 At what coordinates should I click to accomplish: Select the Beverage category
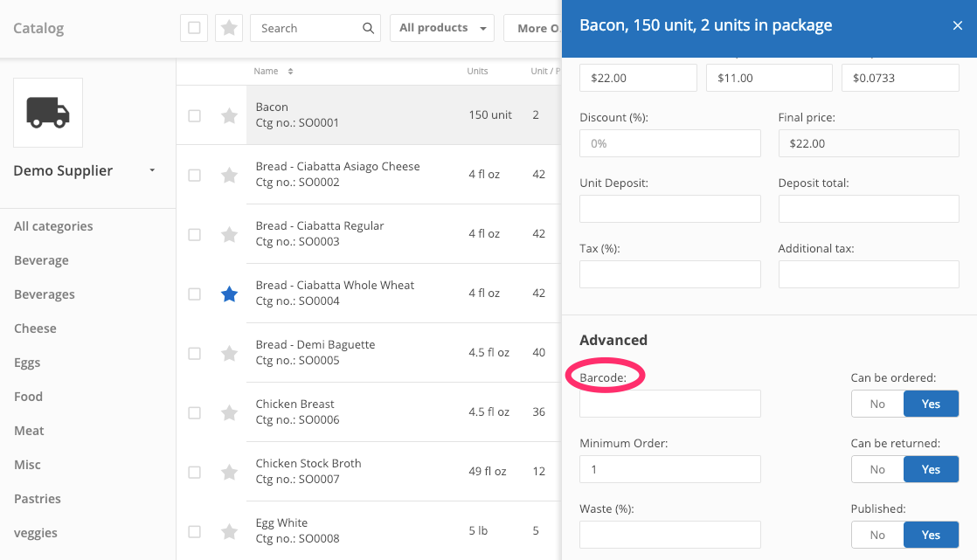click(x=41, y=260)
